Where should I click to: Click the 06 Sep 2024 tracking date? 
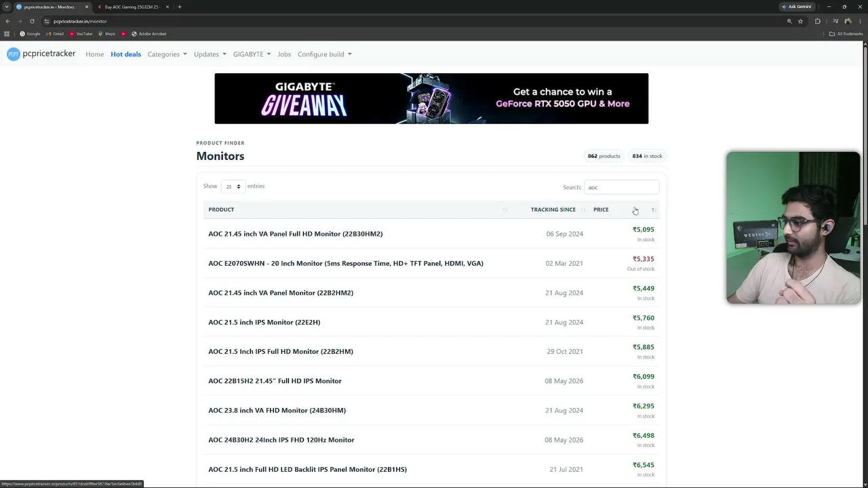(565, 234)
